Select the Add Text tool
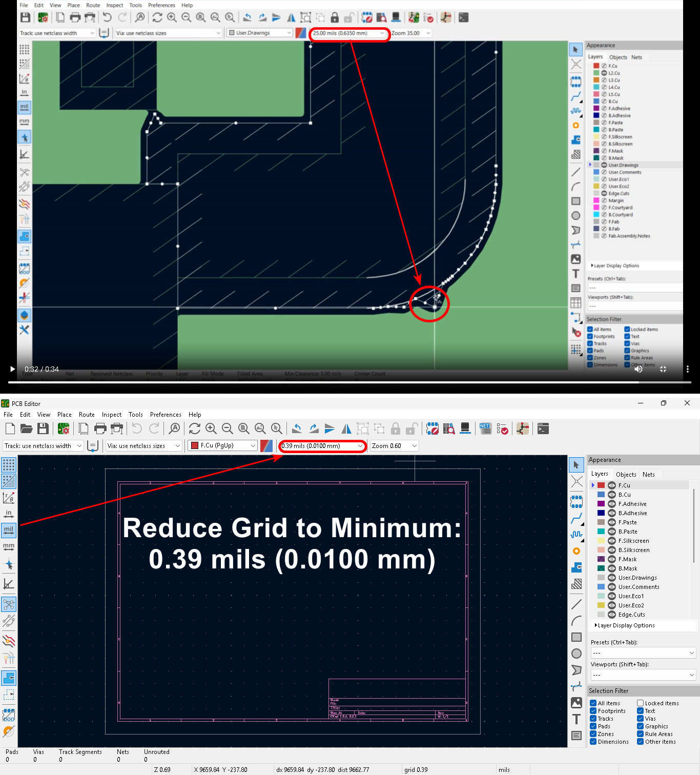 tap(577, 719)
